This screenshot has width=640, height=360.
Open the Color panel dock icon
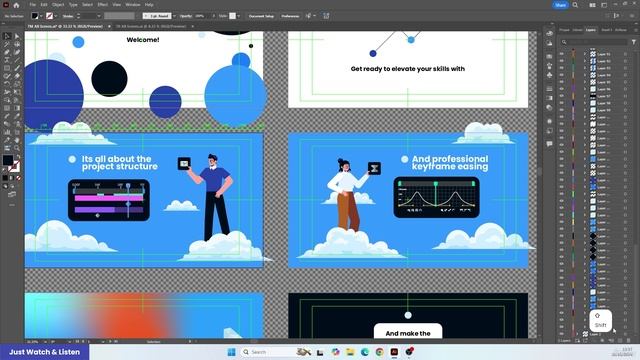[549, 33]
